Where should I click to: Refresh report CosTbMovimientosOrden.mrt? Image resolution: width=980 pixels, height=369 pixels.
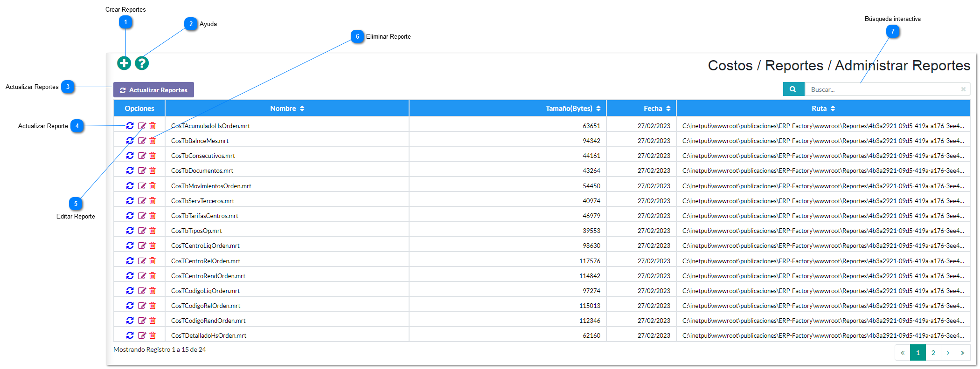[x=130, y=186]
